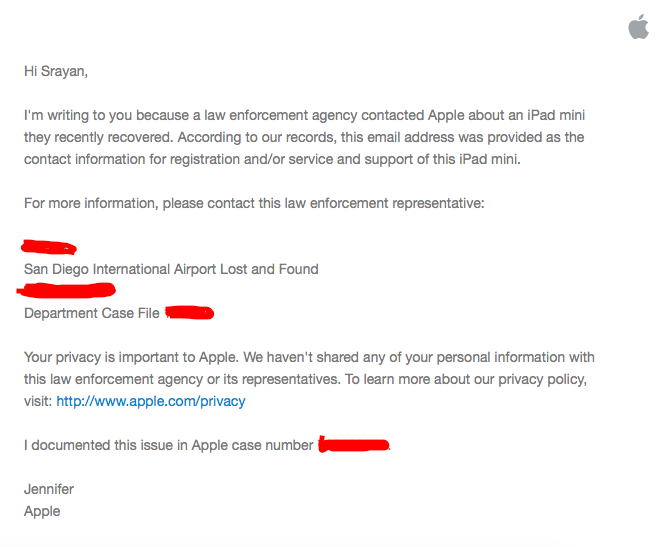Click the 'For more information, please contact' sentence
This screenshot has width=664, height=547.
(x=254, y=203)
